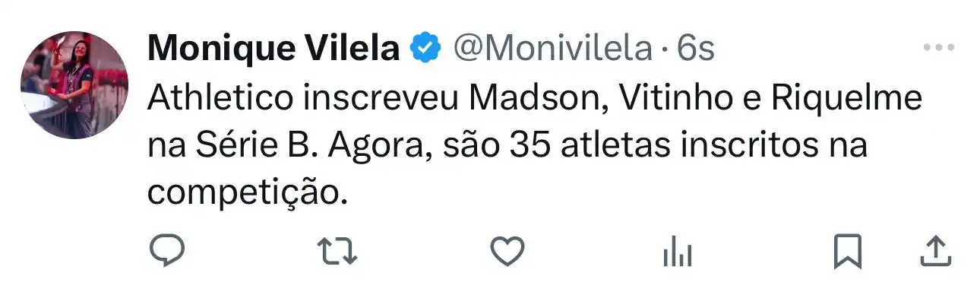Image resolution: width=980 pixels, height=292 pixels.
Task: Click the @Monivilela handle
Action: (x=553, y=49)
